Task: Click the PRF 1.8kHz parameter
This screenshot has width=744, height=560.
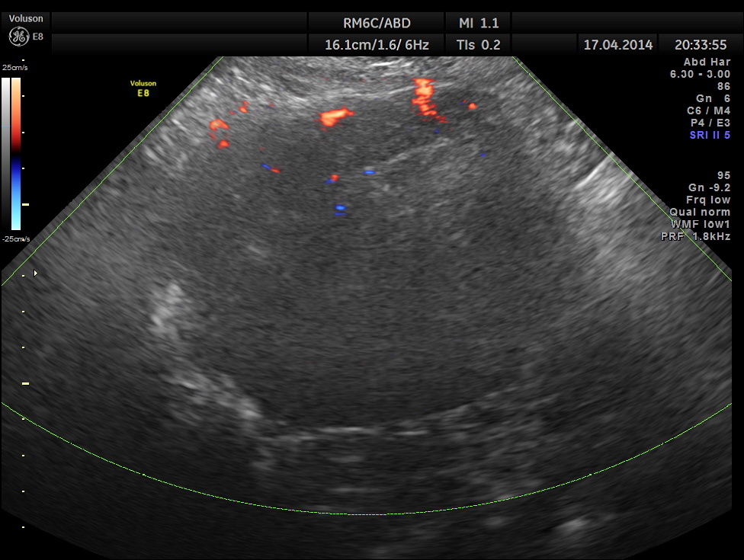Action: click(x=695, y=236)
